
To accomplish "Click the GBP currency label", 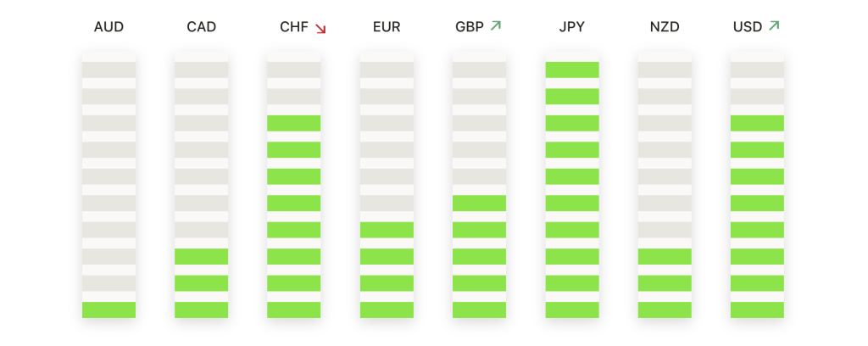I will coord(470,27).
